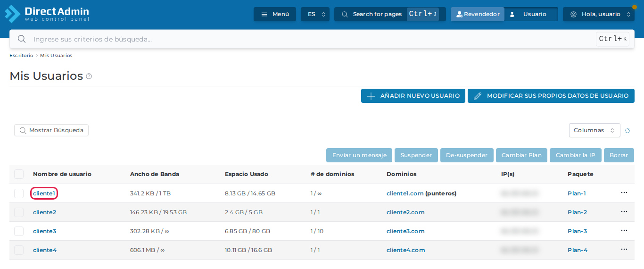Open the Hola, usuario account dropdown

click(x=598, y=14)
